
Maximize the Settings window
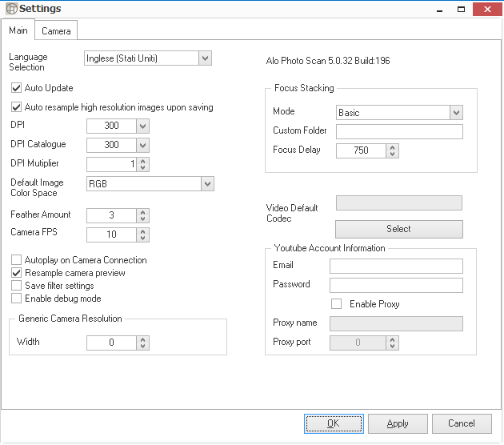(x=461, y=10)
